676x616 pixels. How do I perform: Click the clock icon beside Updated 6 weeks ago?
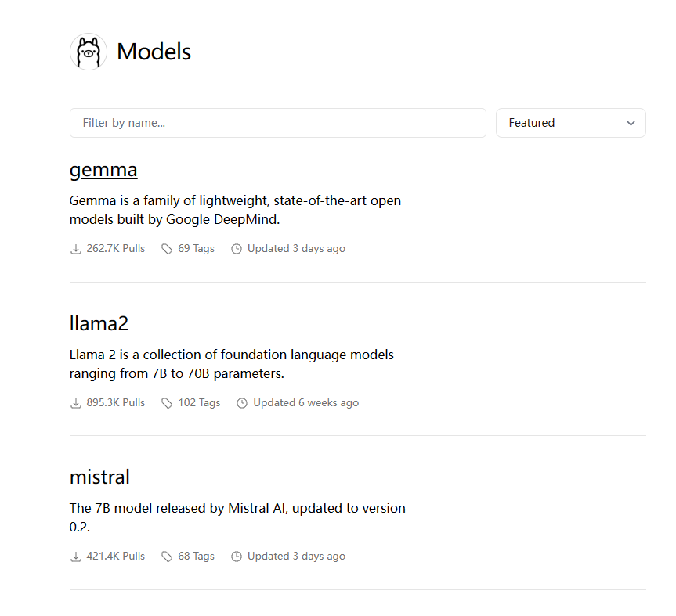[242, 403]
